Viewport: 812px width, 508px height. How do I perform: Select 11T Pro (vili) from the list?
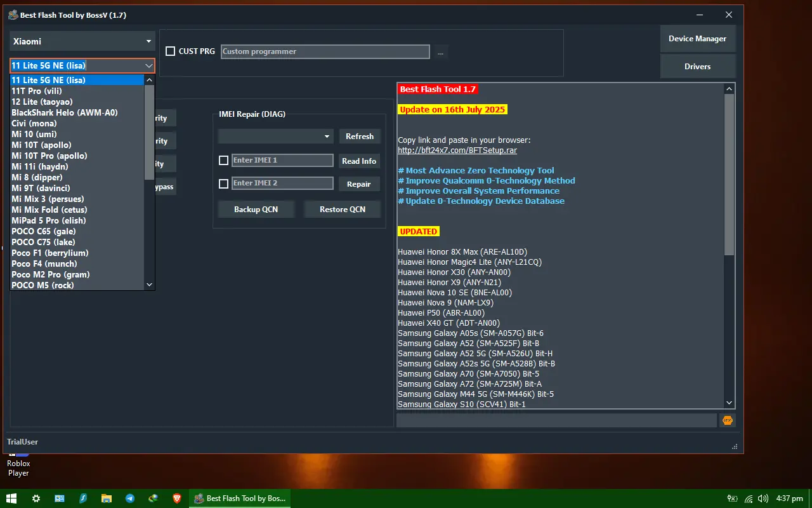77,91
